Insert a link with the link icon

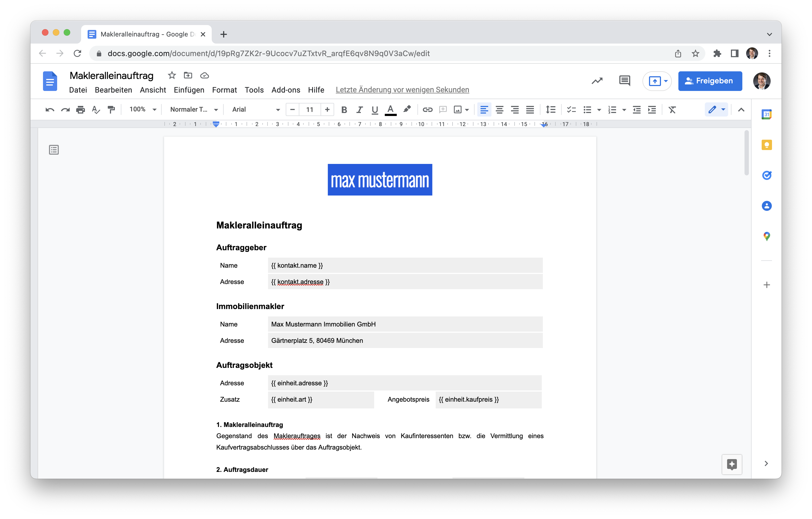pos(427,109)
